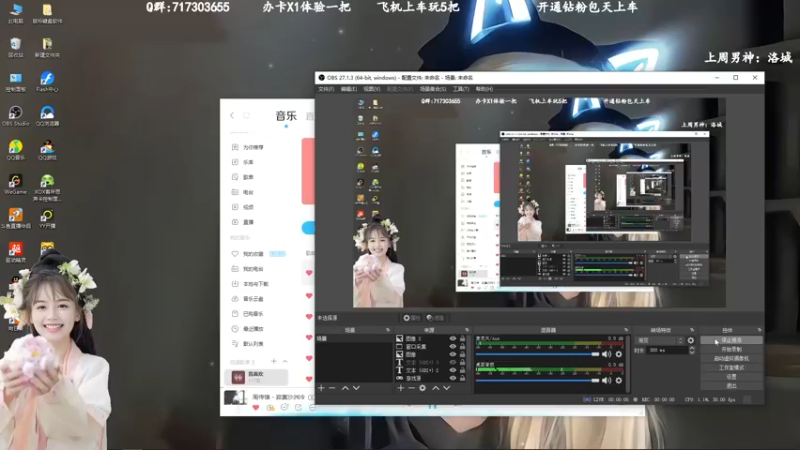
Task: Collapse created playlists chevron in QQ Music
Action: tap(285, 361)
